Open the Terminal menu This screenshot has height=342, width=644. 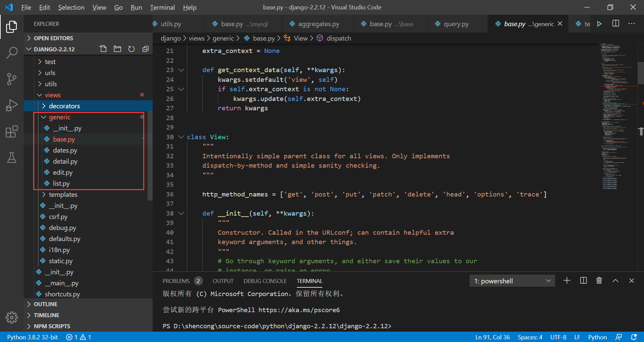[x=162, y=7]
